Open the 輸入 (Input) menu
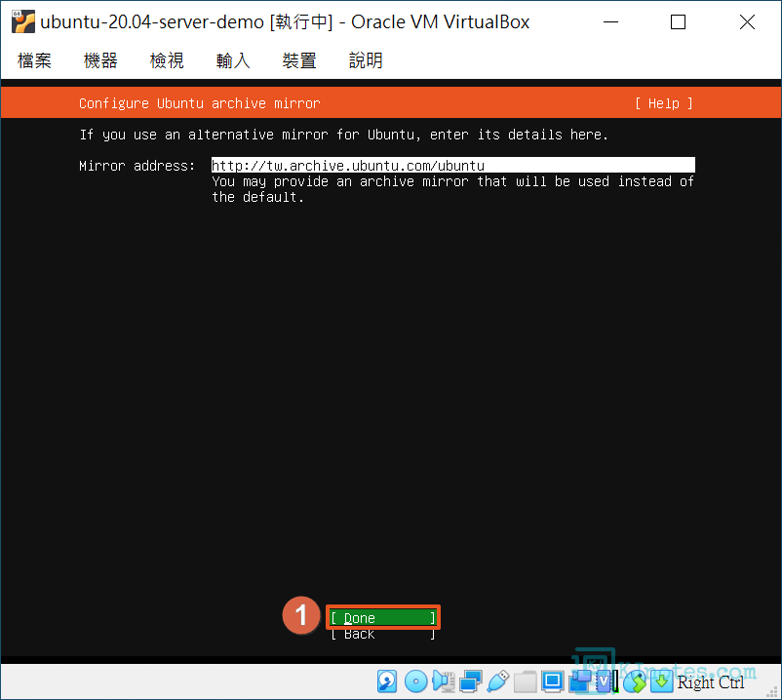This screenshot has width=782, height=700. pyautogui.click(x=233, y=60)
